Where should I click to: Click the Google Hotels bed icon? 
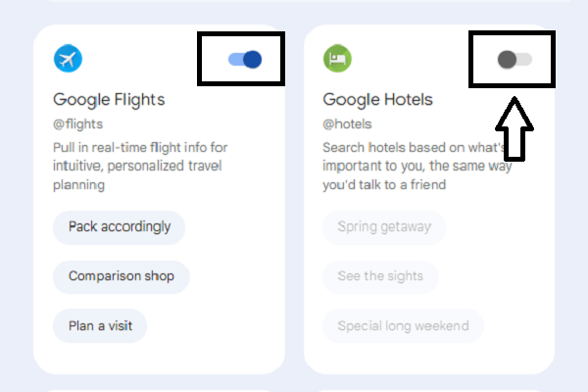[x=337, y=60]
